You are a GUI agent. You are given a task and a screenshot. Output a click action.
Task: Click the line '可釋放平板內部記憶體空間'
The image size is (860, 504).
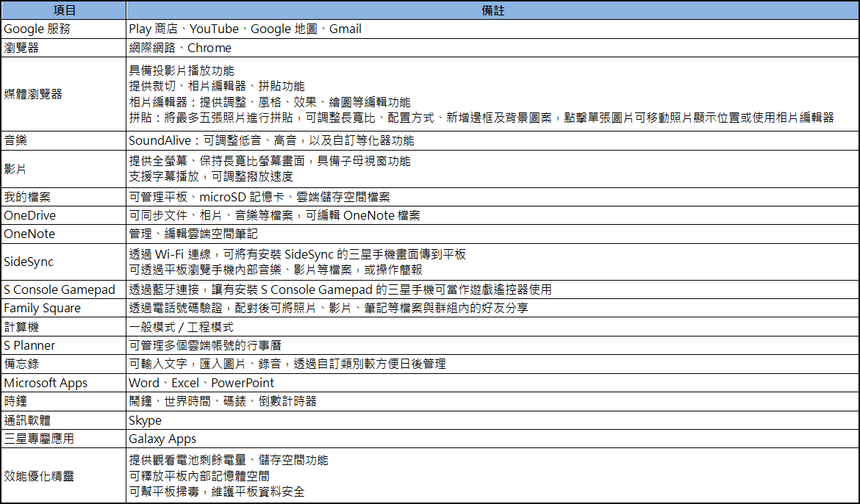point(199,476)
